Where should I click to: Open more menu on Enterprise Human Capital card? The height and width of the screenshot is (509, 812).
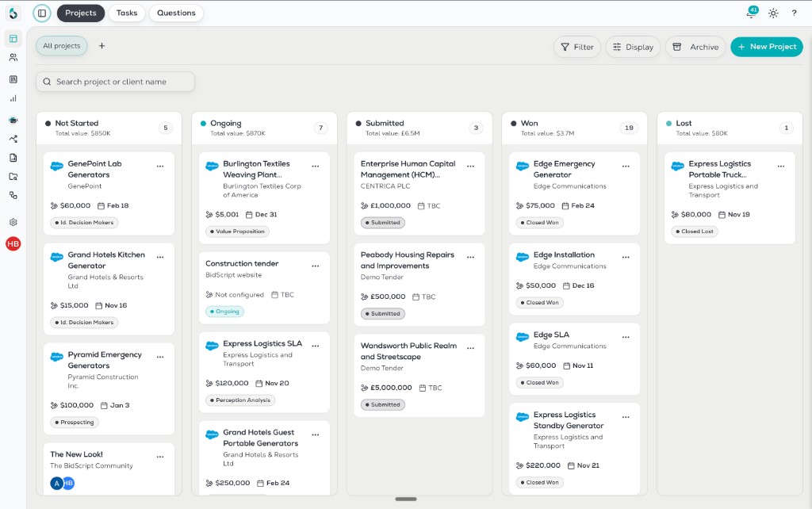(x=471, y=166)
